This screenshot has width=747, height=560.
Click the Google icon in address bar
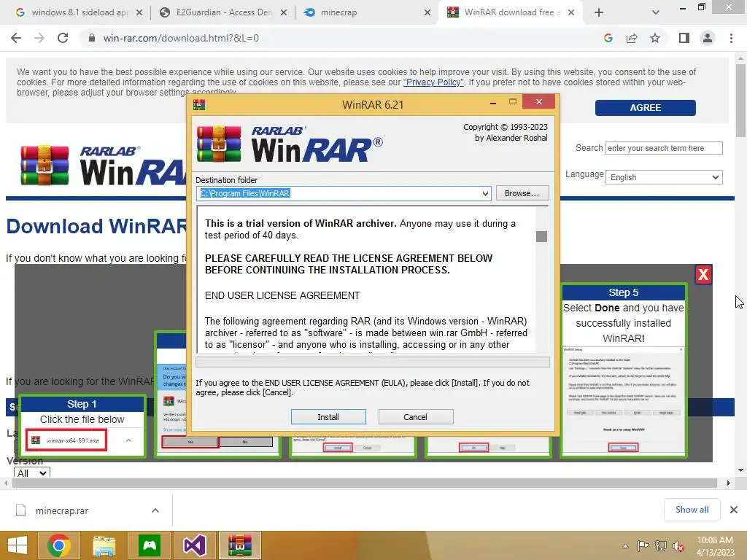click(608, 38)
